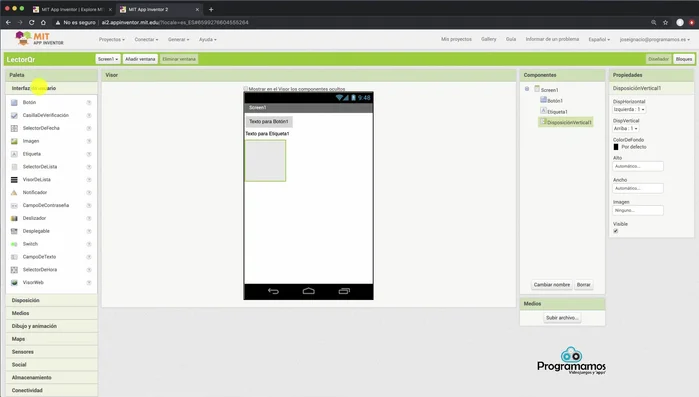Click the Borrar component button
Image resolution: width=699 pixels, height=397 pixels.
tap(583, 285)
